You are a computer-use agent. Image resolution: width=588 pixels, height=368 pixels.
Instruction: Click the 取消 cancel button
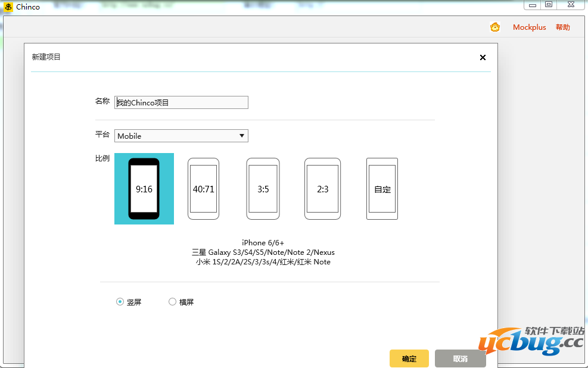click(460, 358)
